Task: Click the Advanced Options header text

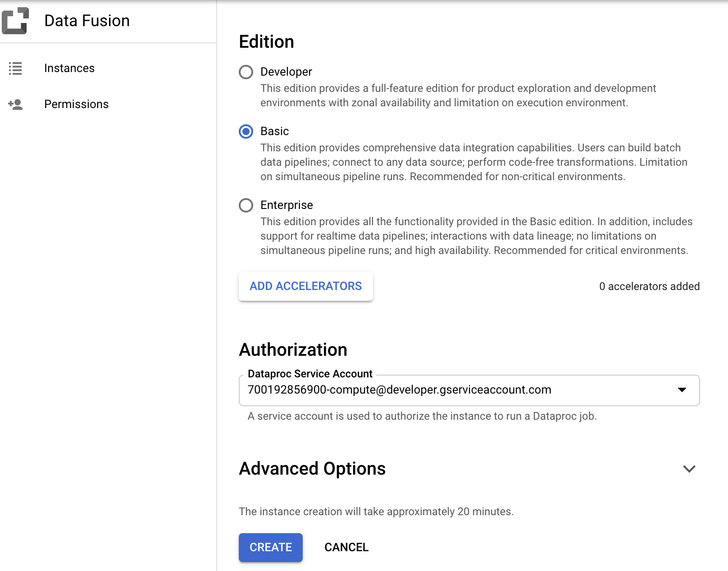Action: click(312, 469)
